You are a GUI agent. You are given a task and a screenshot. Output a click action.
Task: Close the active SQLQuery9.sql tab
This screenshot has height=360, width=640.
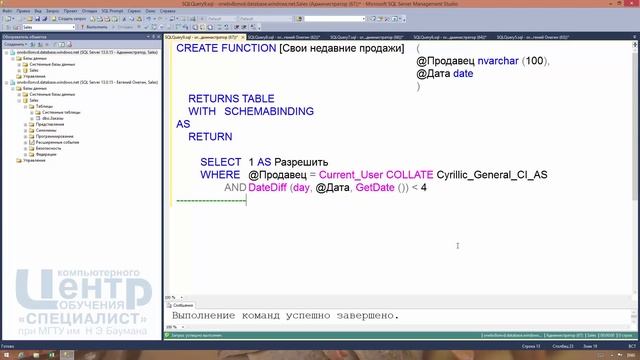pos(243,37)
